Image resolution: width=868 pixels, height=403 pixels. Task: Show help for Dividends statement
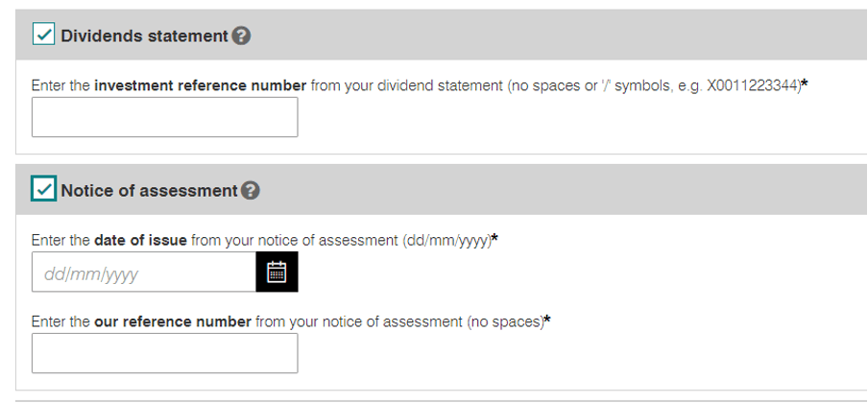click(x=241, y=36)
